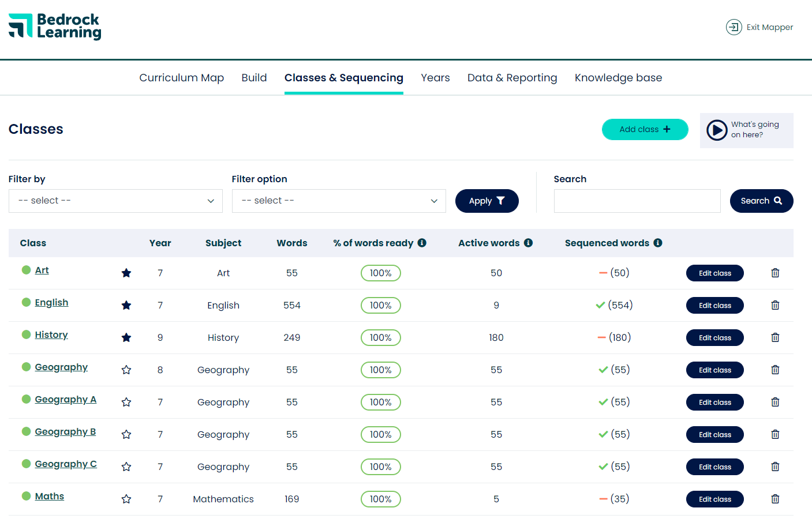The height and width of the screenshot is (519, 812).
Task: Switch to the Build tab
Action: (254, 78)
